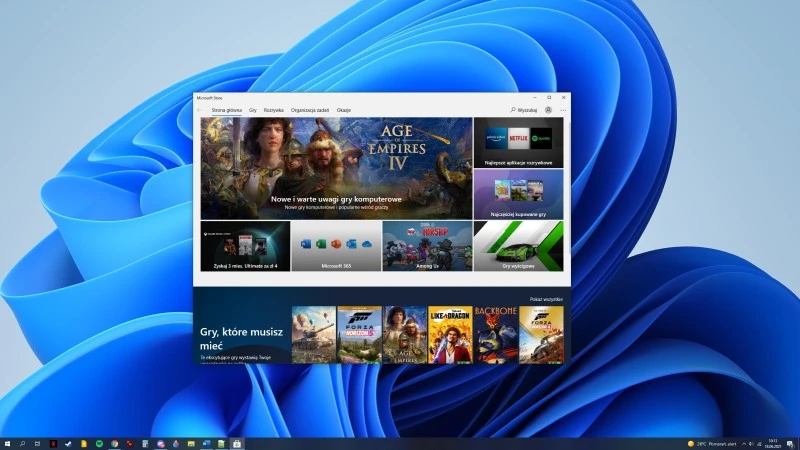Open the taskbar clock and date
Viewport: 800px width, 450px height.
pyautogui.click(x=773, y=444)
